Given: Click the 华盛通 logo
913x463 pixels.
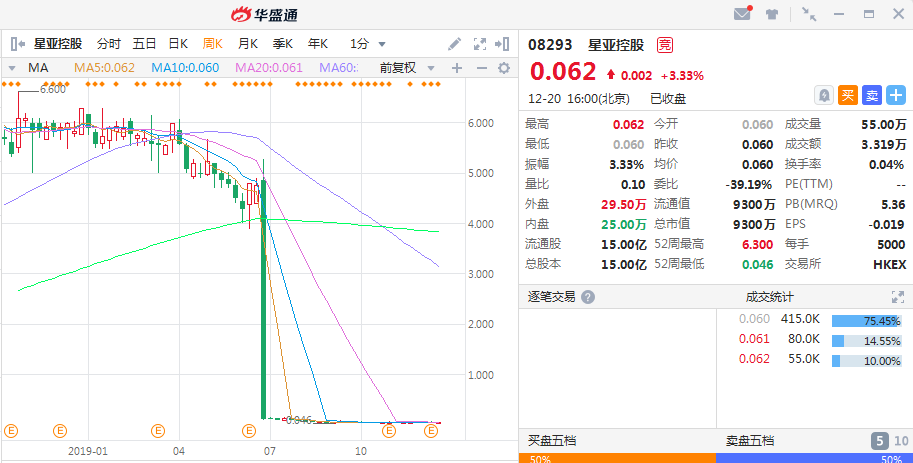Looking at the screenshot, I should pos(264,15).
